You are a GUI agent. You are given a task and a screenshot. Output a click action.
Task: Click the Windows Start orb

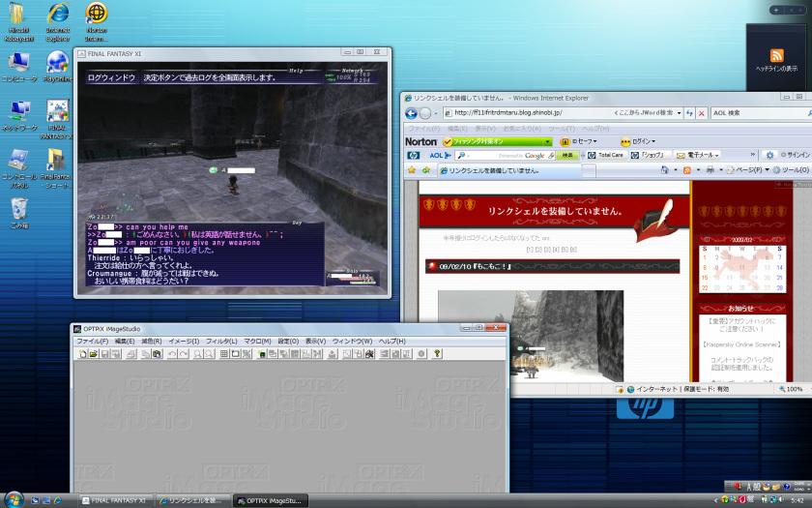(x=14, y=500)
